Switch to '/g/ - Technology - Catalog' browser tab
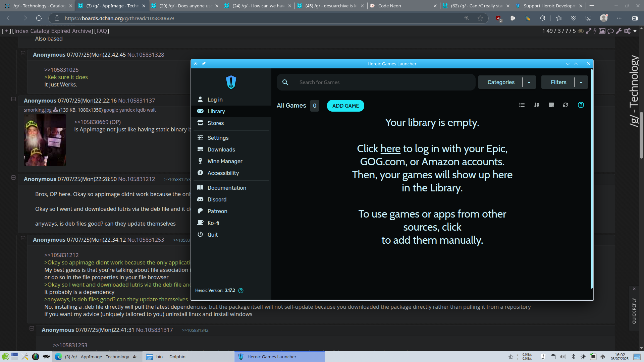The height and width of the screenshot is (362, 644). [38, 6]
